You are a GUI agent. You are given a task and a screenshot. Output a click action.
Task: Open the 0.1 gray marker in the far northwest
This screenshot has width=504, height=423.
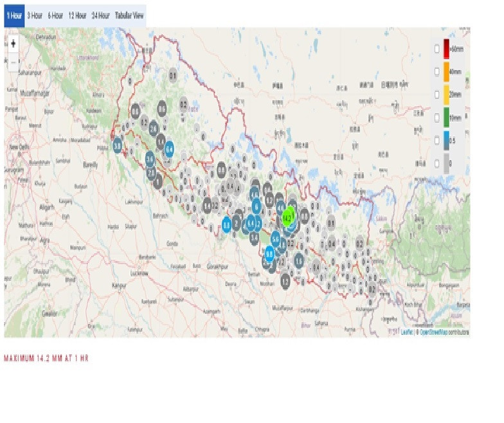[173, 76]
